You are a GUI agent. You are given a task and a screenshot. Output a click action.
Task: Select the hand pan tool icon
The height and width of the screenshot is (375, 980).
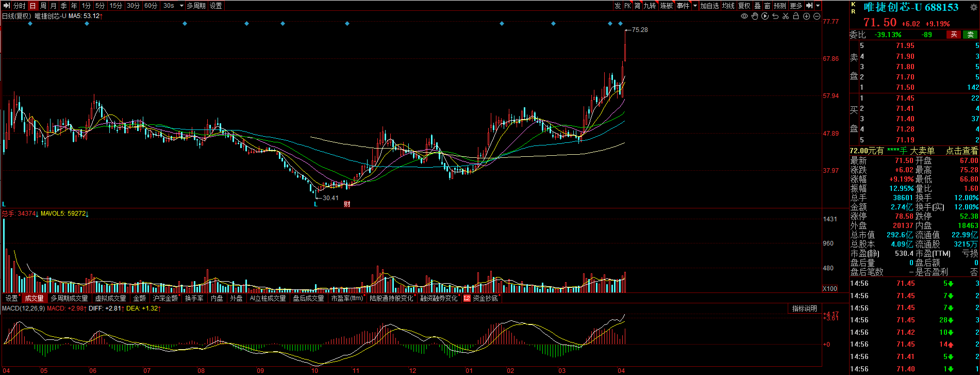(x=755, y=16)
